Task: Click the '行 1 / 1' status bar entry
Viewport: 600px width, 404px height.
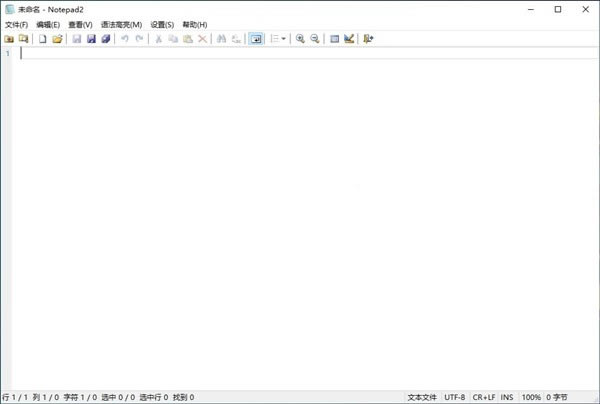Action: pyautogui.click(x=15, y=397)
